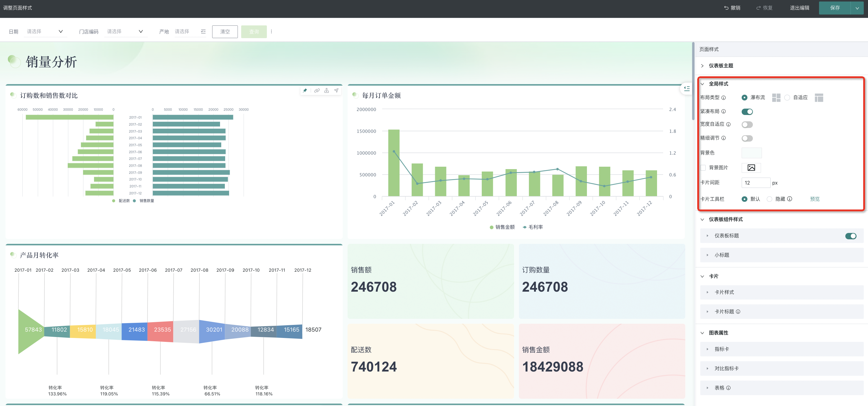
Task: Click the 自适应 layout thumbnail icon
Action: [819, 98]
